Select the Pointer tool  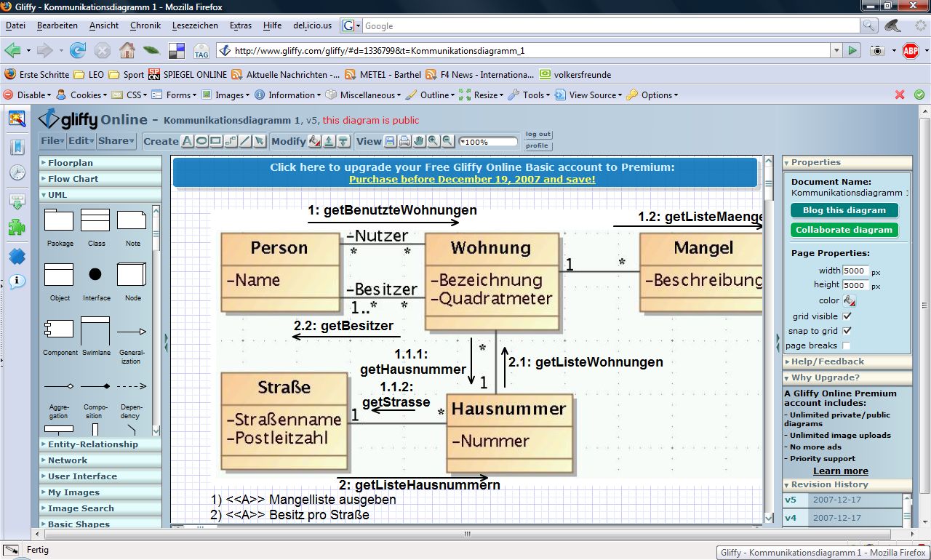(260, 141)
